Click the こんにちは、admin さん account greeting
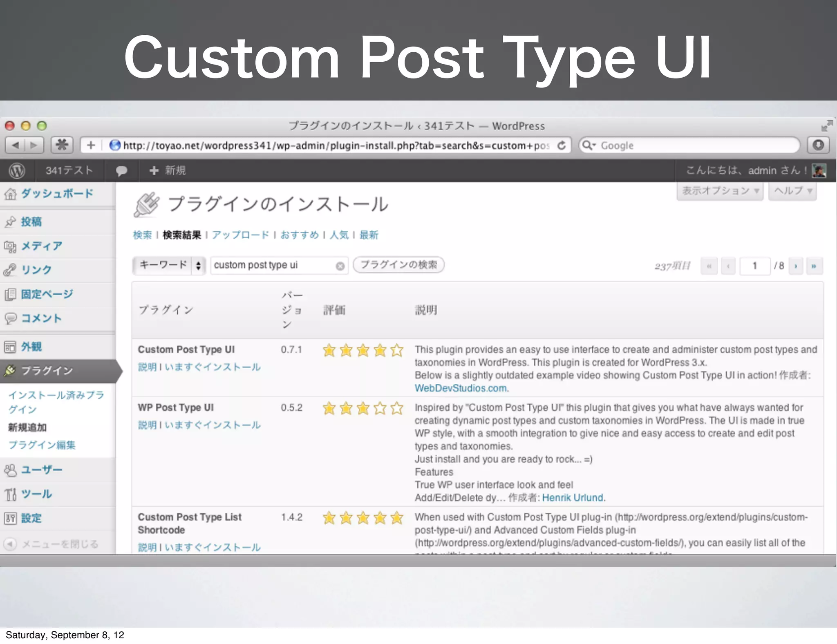837x644 pixels. pyautogui.click(x=746, y=170)
